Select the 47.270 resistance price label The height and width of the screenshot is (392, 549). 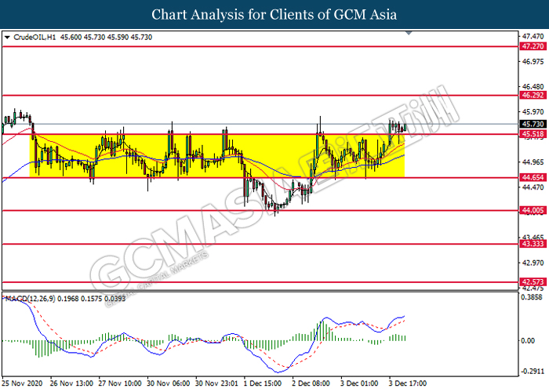tap(533, 46)
